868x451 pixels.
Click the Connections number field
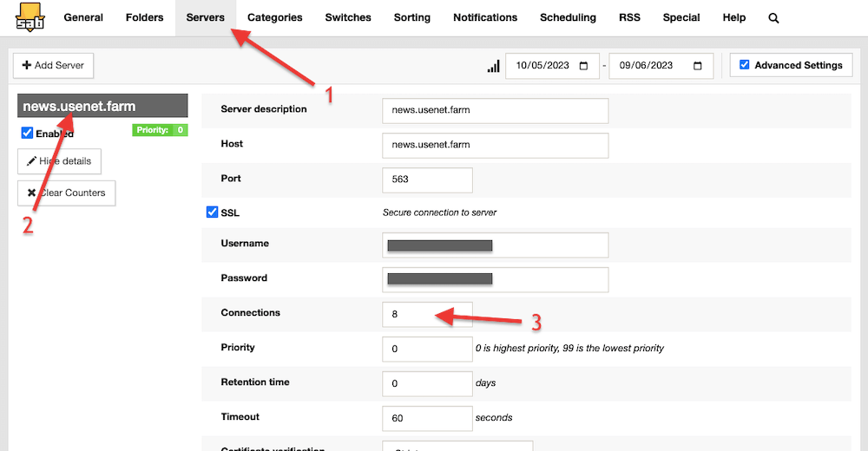pos(426,314)
